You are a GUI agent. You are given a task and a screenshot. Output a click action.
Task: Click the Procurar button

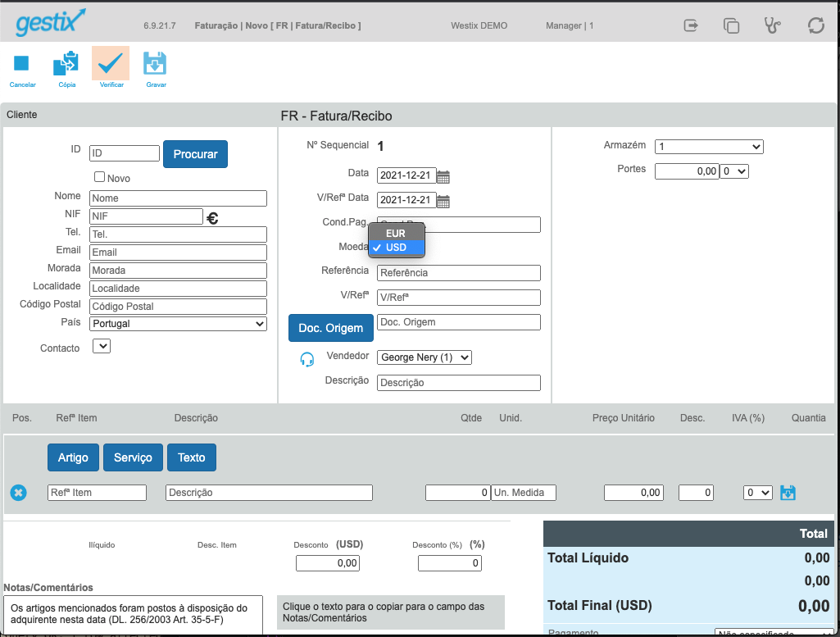[196, 154]
